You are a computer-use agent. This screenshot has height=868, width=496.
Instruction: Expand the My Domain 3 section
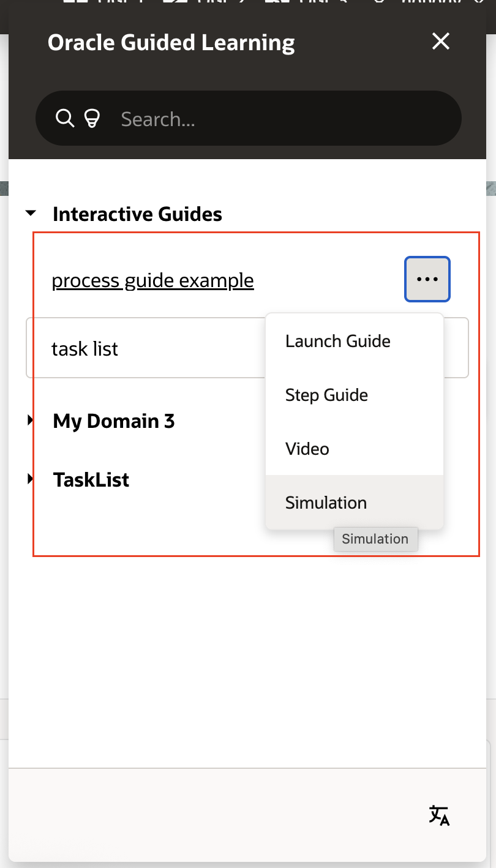click(30, 421)
